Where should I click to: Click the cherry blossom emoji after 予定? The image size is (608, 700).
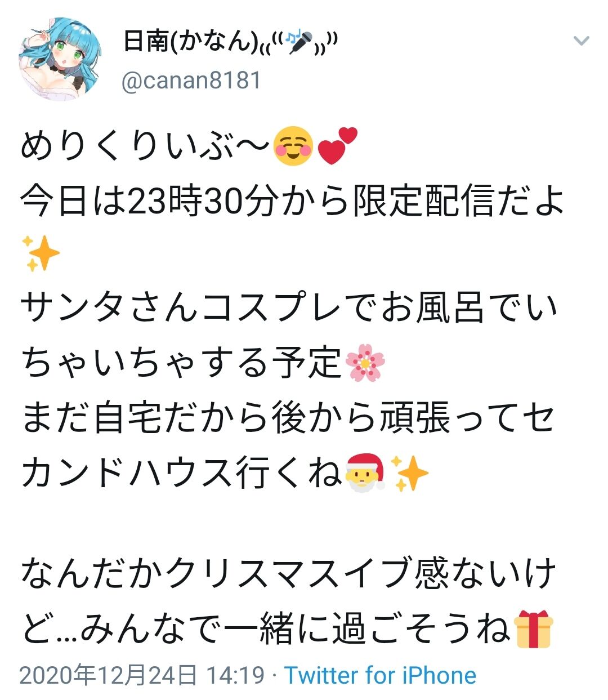tap(365, 362)
